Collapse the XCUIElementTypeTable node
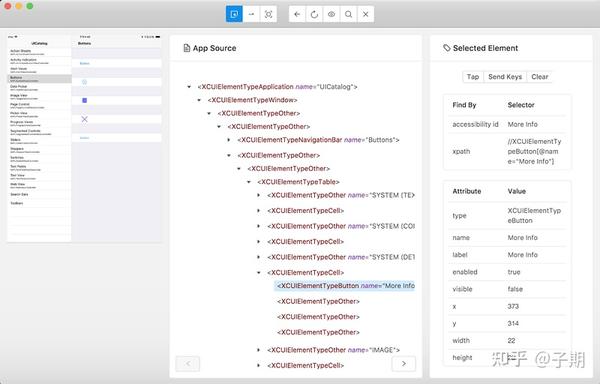This screenshot has height=384, width=600. [249, 182]
